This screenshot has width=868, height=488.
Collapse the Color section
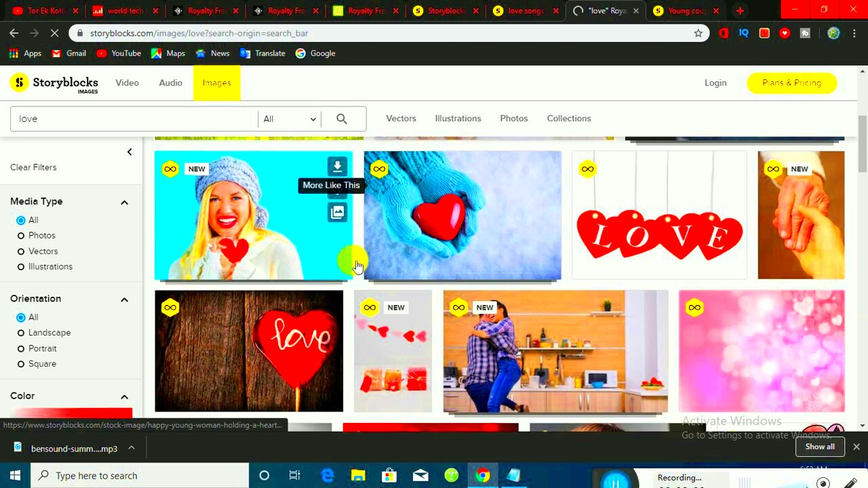click(124, 396)
